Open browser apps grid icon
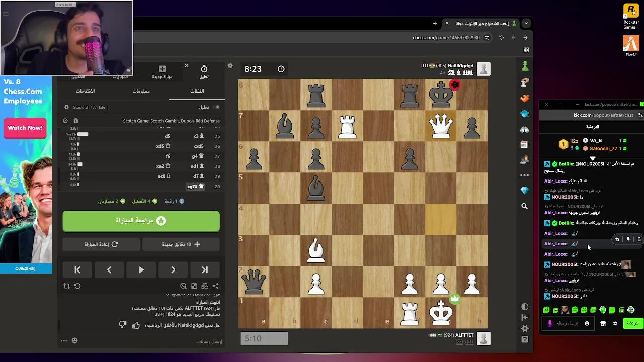 pyautogui.click(x=526, y=50)
